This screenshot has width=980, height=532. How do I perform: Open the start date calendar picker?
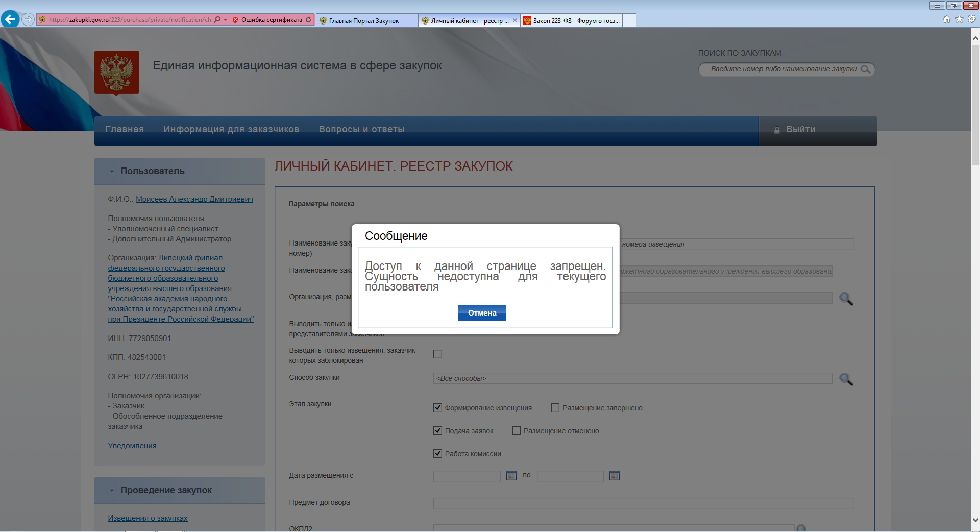511,476
